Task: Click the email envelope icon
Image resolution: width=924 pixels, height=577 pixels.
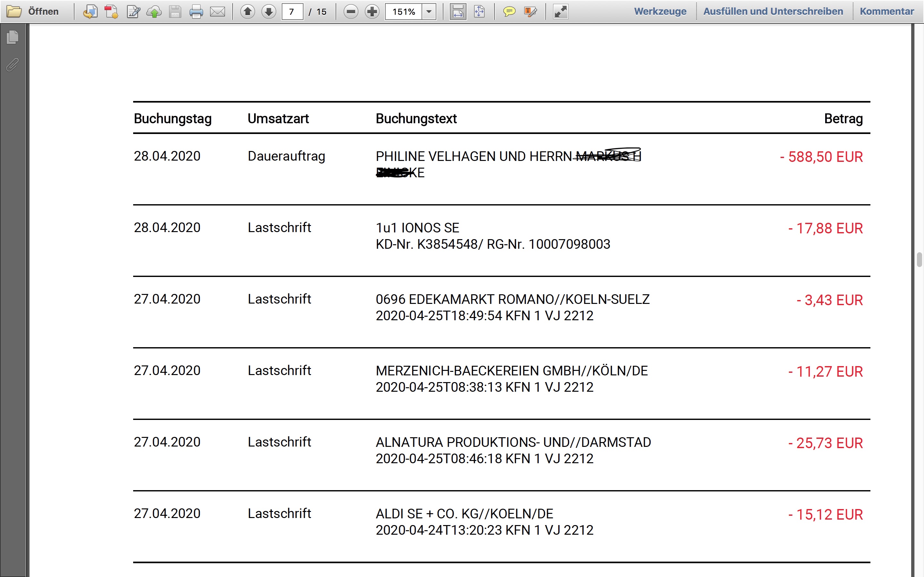Action: 218,12
